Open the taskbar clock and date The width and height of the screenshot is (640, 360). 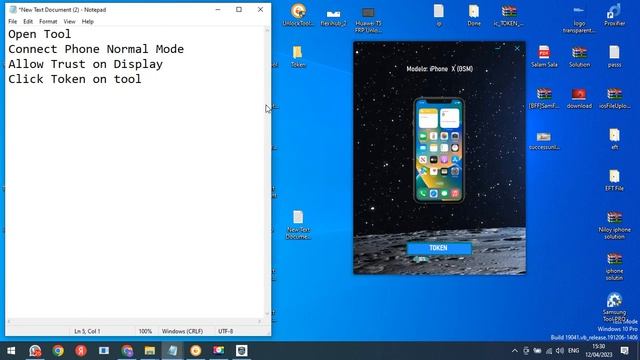click(599, 351)
